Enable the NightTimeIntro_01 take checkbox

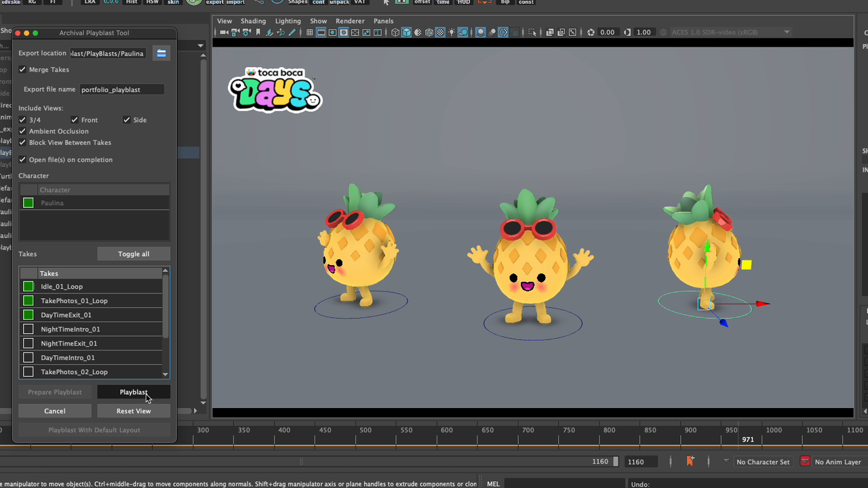[28, 329]
